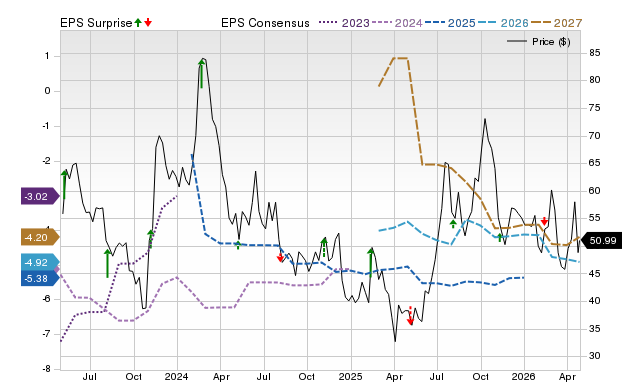Toggle the 2023 consensus legend entry

pos(344,23)
